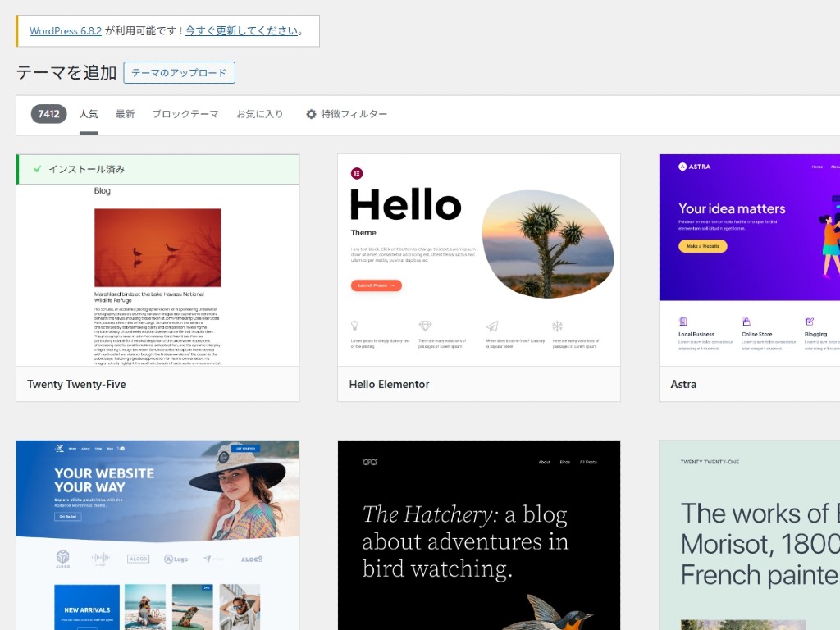Click the yellow Astra preview button

click(703, 246)
